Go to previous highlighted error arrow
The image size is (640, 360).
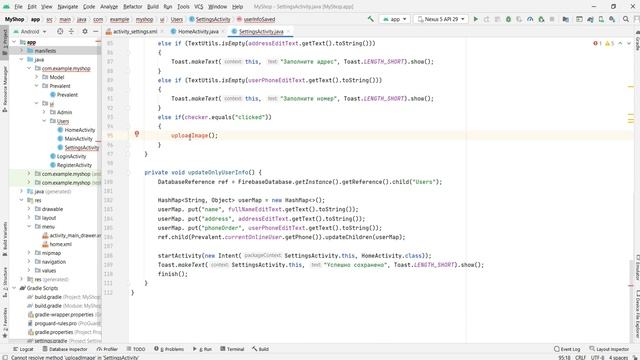[620, 43]
